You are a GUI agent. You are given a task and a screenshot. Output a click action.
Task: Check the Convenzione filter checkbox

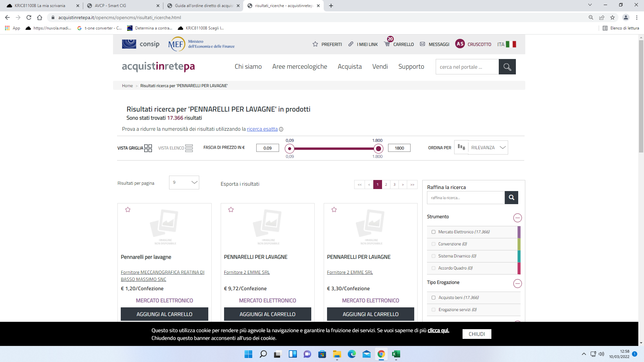(433, 244)
